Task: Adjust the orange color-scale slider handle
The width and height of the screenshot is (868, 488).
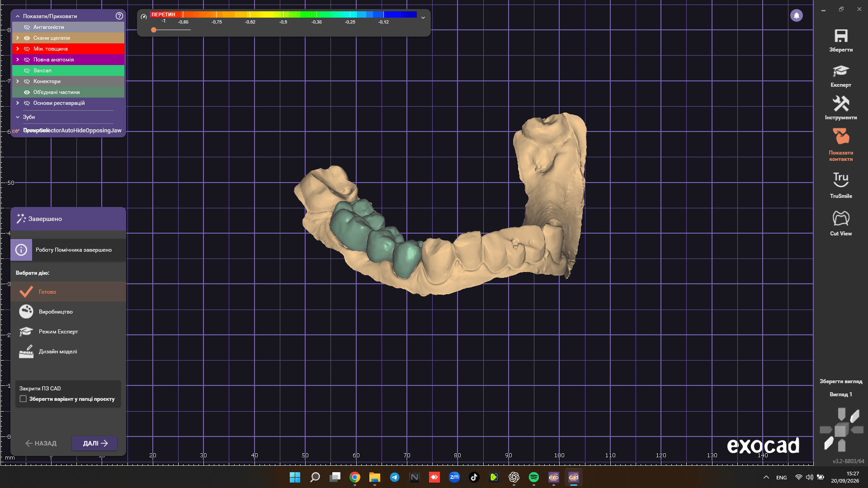Action: (154, 30)
